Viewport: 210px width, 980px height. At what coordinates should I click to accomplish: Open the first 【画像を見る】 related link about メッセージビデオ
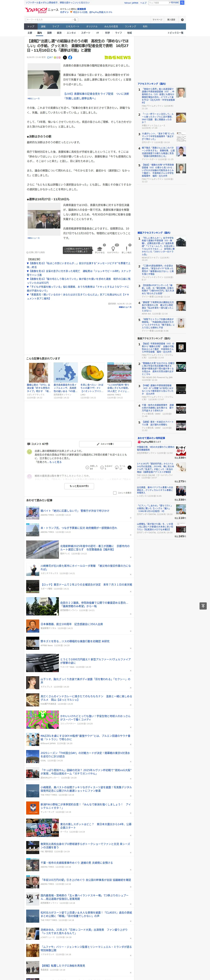79,265
